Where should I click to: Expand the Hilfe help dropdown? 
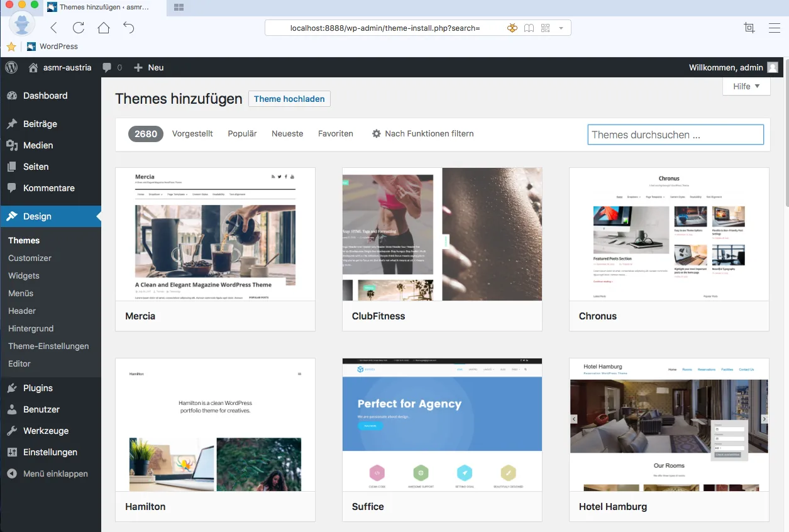tap(746, 86)
